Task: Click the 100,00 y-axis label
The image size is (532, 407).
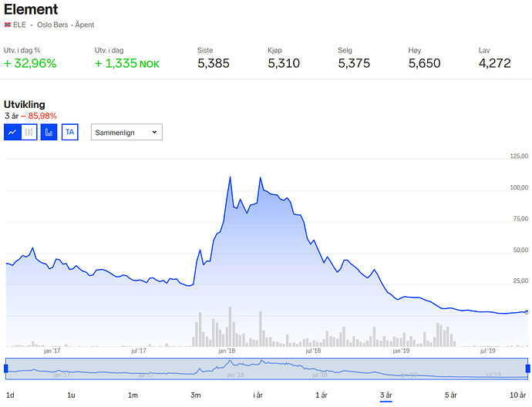Action: pos(519,187)
